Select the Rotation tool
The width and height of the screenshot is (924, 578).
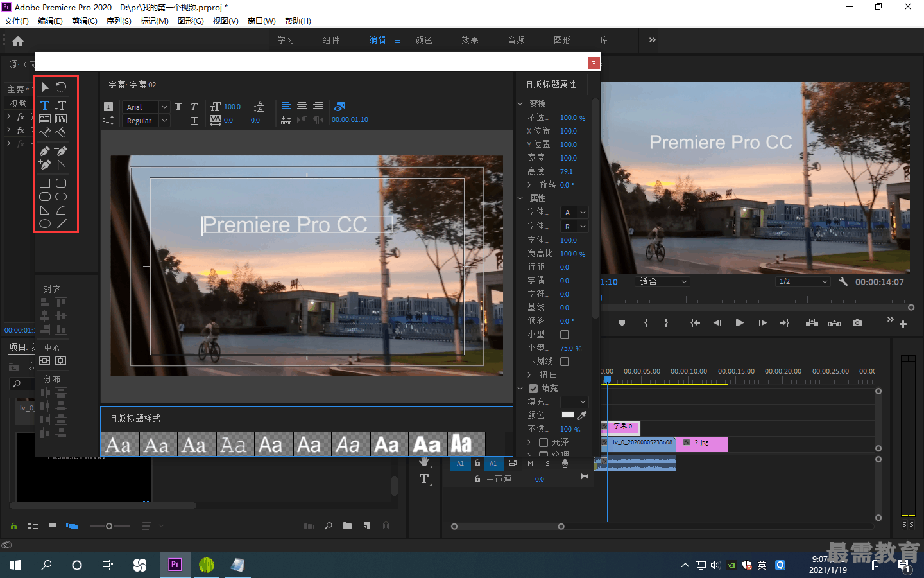(61, 87)
